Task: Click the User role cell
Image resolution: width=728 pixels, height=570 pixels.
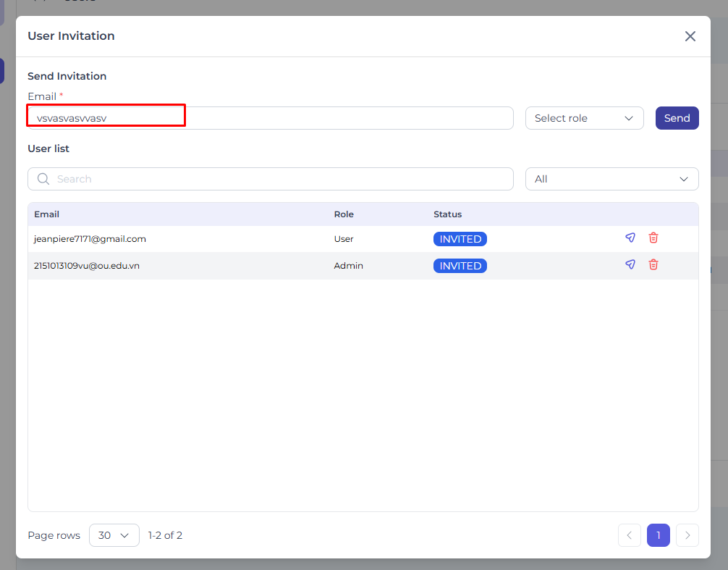Action: click(344, 239)
